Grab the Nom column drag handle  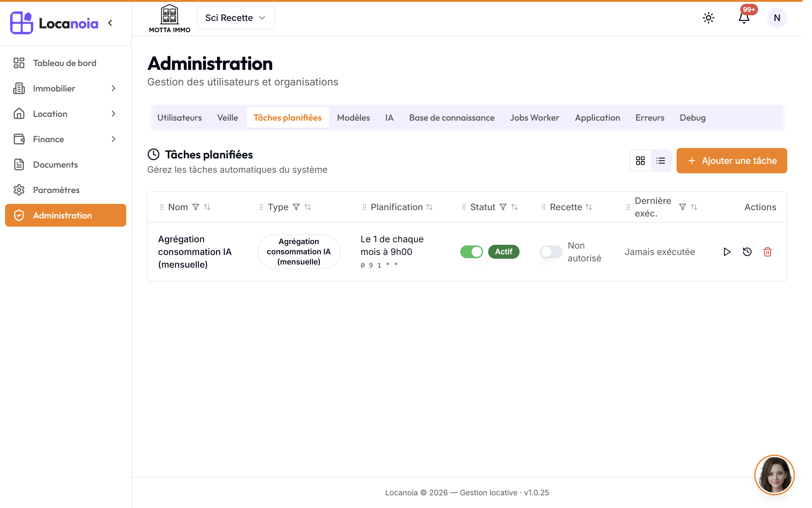click(161, 207)
